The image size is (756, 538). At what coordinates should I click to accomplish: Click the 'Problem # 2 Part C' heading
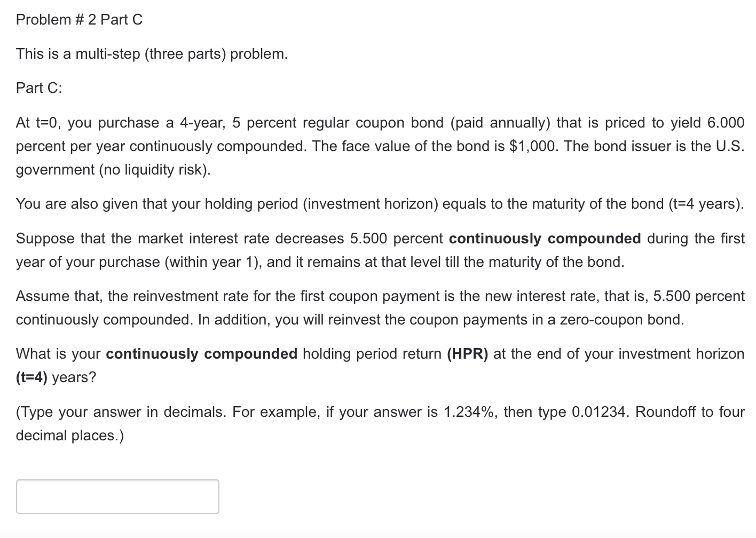pyautogui.click(x=79, y=19)
